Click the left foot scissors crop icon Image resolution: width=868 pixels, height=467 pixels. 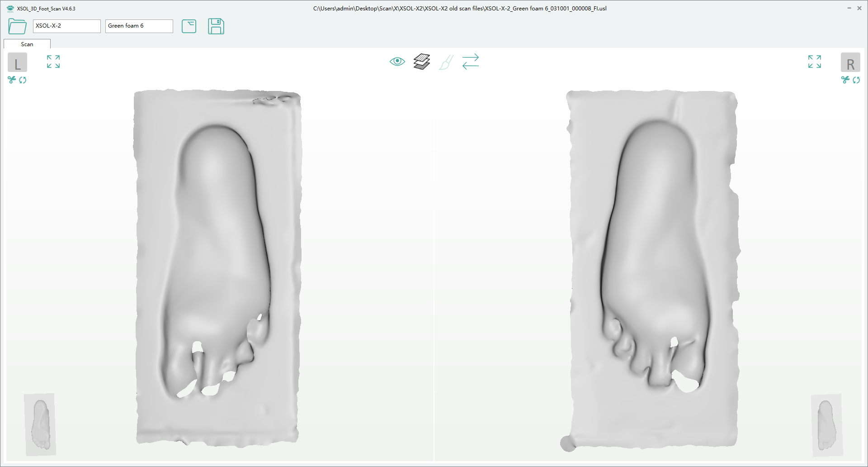click(12, 80)
